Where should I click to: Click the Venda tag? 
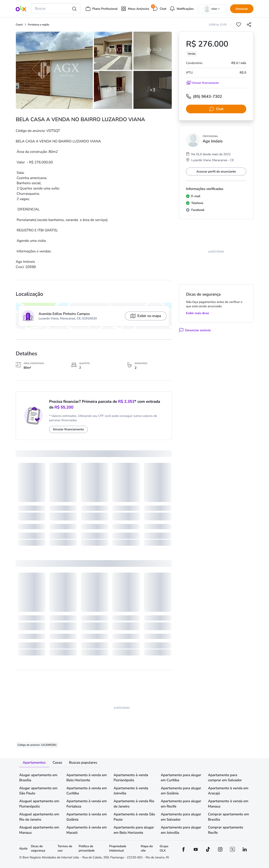(x=191, y=54)
